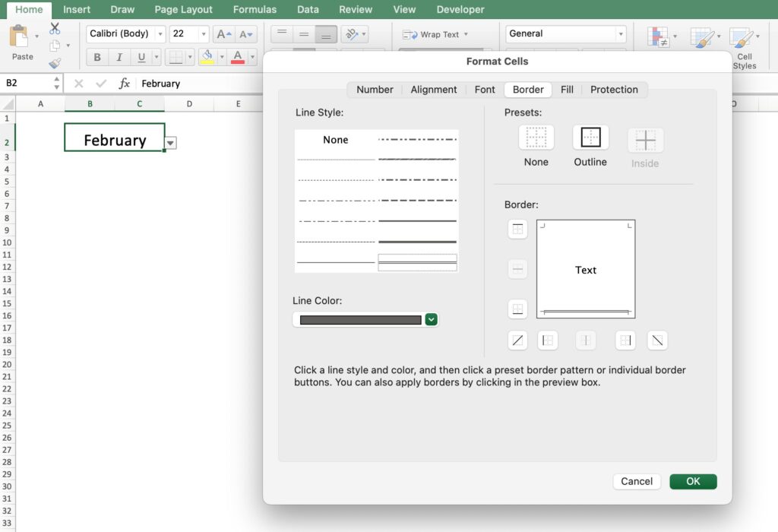
Task: Confirm the entry with the formula bar checkmark
Action: 101,84
